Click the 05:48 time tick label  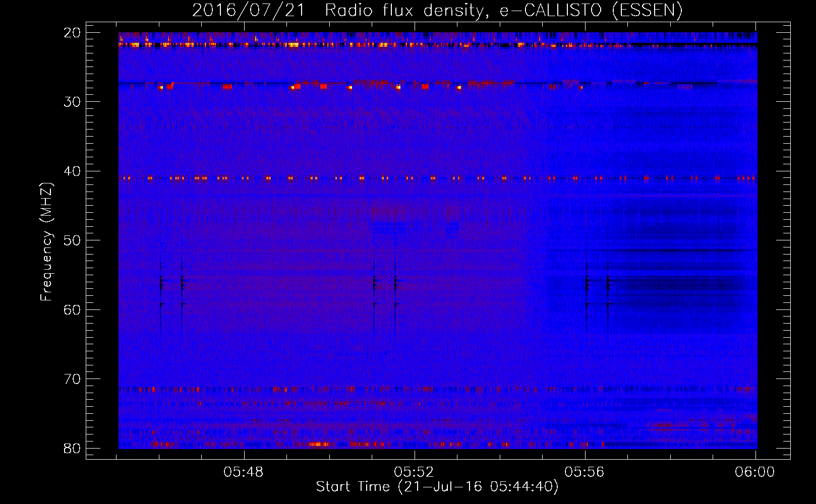pos(244,472)
